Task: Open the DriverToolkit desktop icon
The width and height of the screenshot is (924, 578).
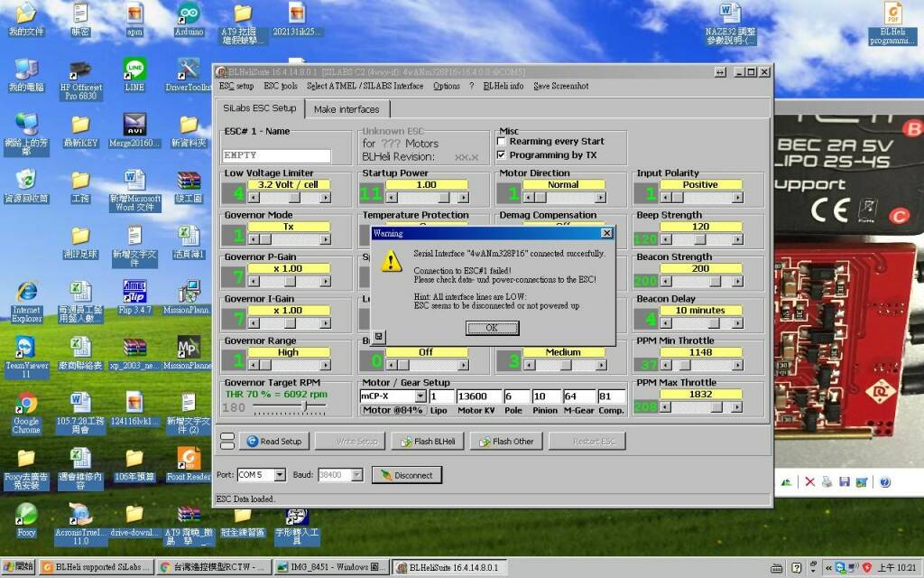Action: (x=189, y=75)
